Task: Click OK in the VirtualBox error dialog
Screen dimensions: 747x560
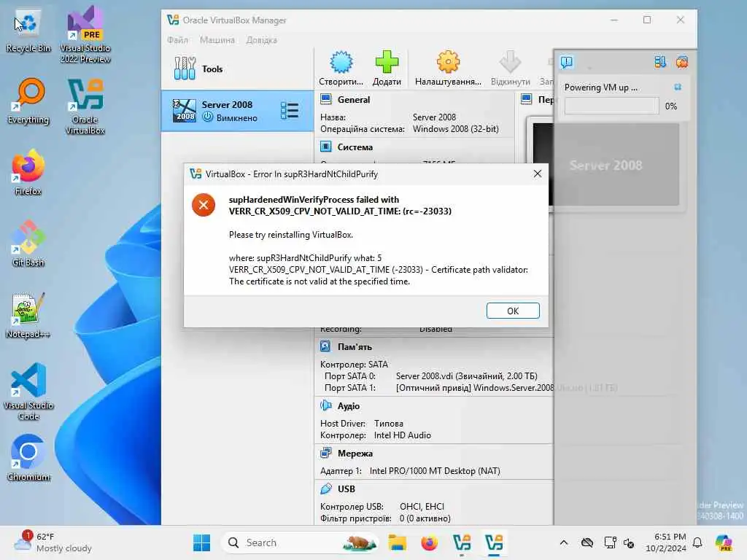Action: pos(513,311)
